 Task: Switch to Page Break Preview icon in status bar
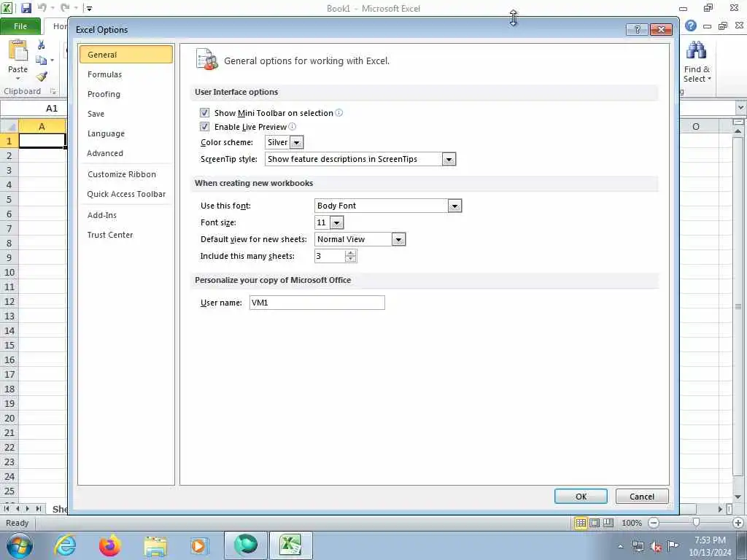pos(608,523)
